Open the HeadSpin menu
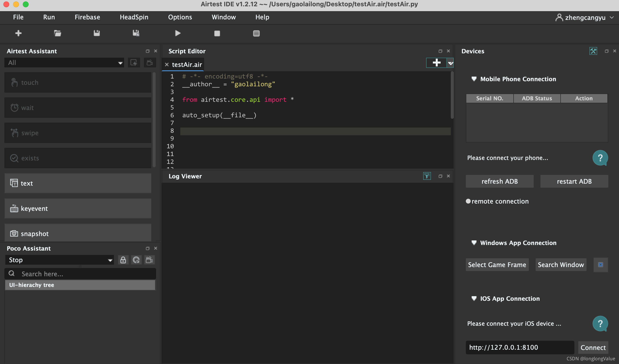 point(134,17)
